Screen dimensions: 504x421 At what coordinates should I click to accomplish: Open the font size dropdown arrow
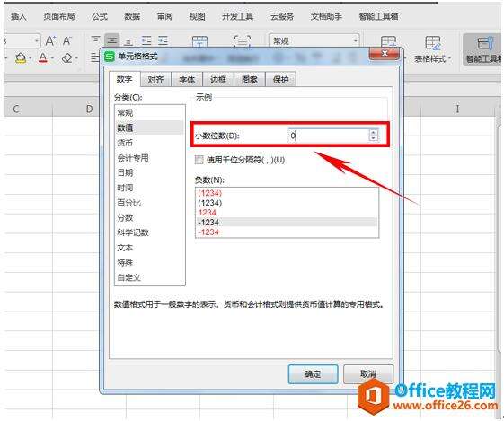point(36,40)
